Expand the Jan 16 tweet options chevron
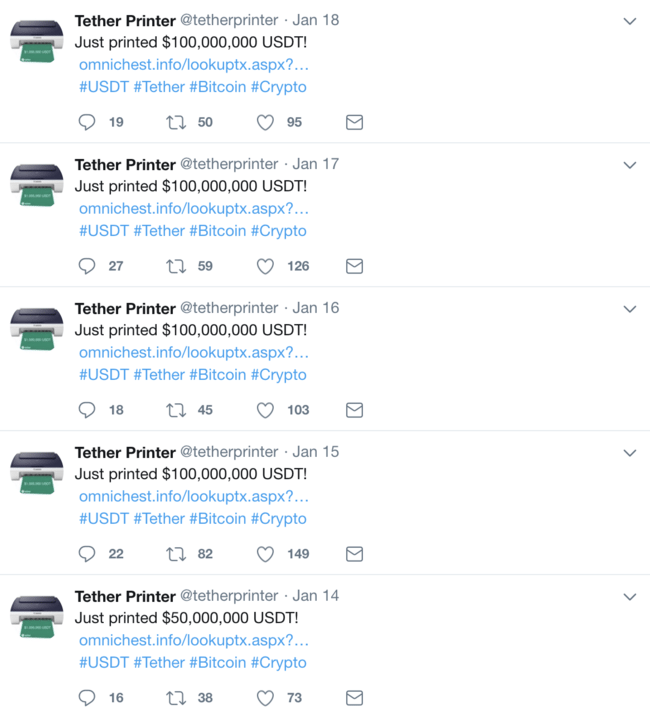The height and width of the screenshot is (714, 650). [629, 309]
